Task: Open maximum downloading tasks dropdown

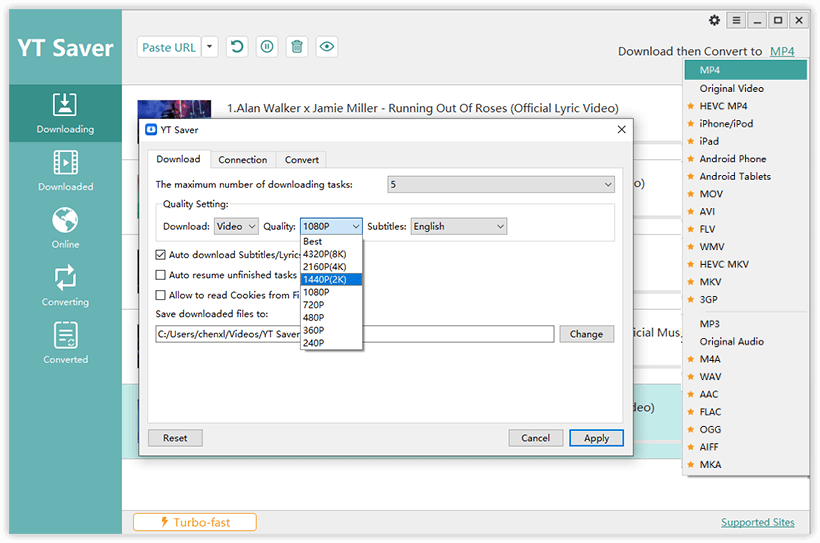Action: click(501, 184)
